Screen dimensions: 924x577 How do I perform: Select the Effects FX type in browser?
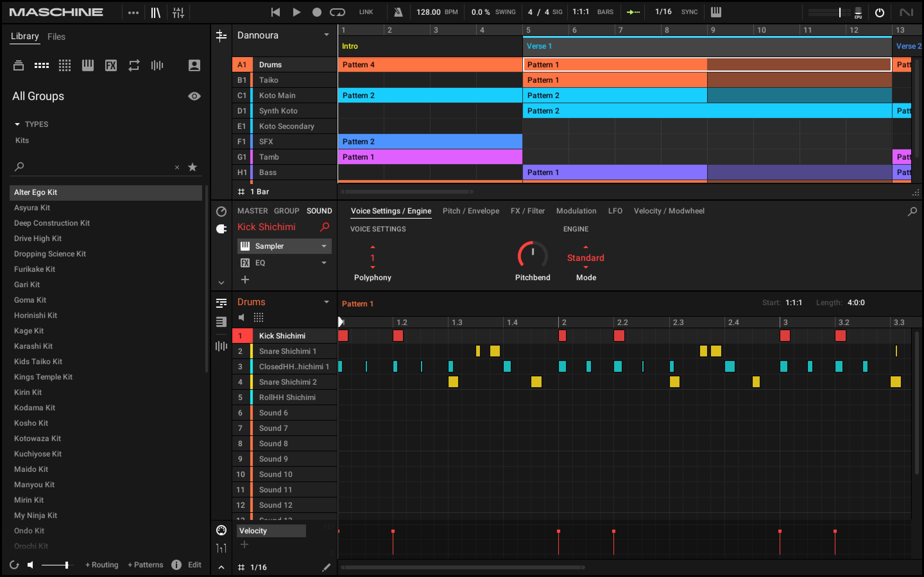[111, 65]
